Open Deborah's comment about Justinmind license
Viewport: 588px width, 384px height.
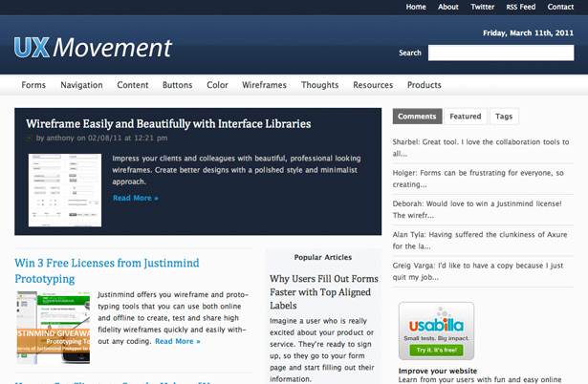pyautogui.click(x=477, y=209)
